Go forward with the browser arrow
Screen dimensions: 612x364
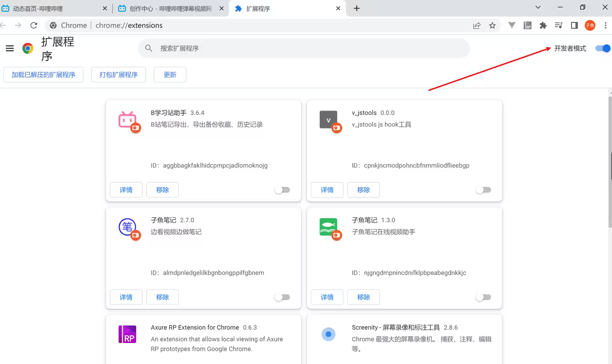coord(18,25)
